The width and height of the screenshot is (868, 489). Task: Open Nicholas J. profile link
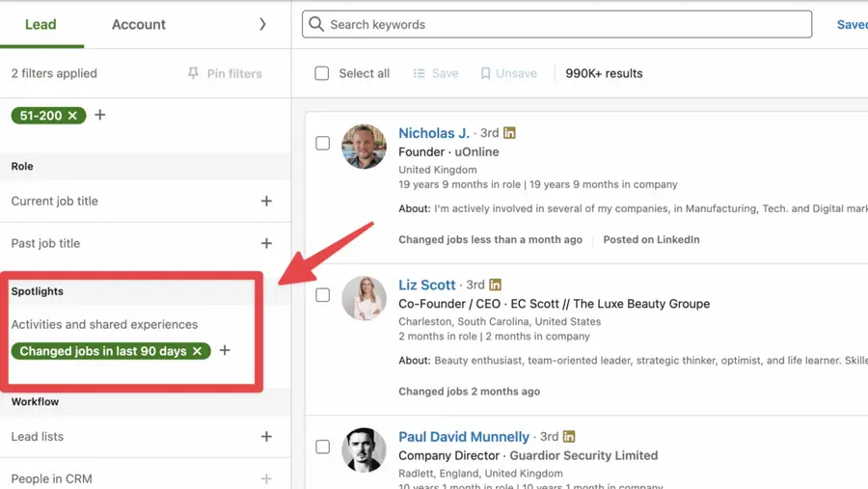(434, 133)
